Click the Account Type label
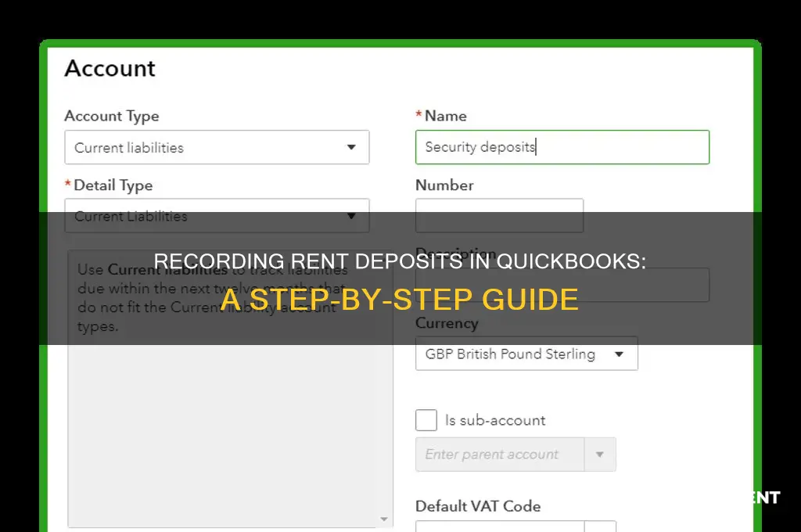Viewport: 801px width, 532px height. tap(111, 116)
